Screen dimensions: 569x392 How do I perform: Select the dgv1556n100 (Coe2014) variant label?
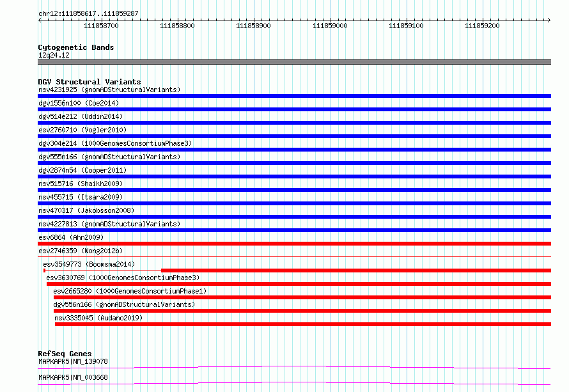tap(79, 103)
